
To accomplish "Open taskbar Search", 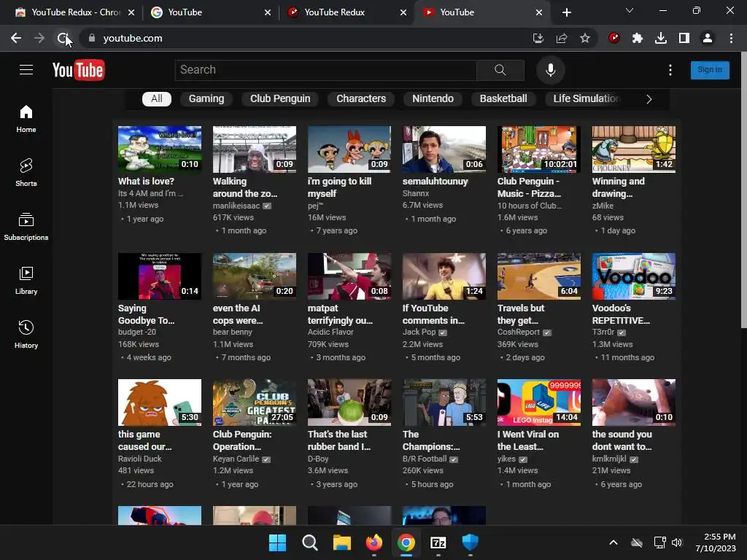I will coord(309,542).
